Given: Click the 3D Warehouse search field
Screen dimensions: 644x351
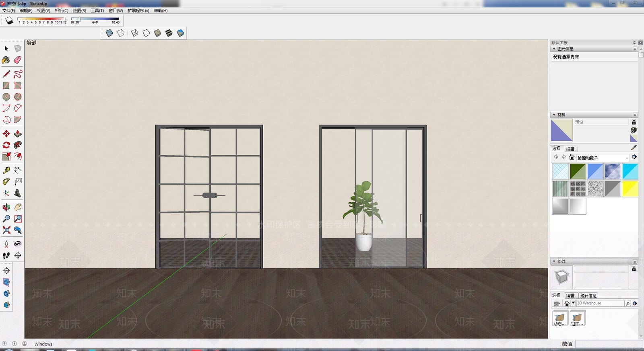Looking at the screenshot, I should [600, 303].
